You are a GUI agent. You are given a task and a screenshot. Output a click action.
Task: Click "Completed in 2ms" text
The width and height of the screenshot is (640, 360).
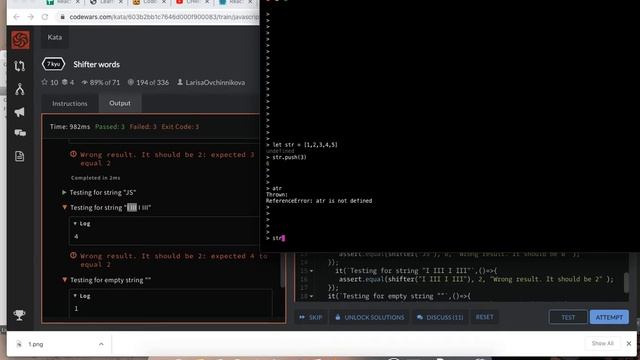(x=96, y=178)
